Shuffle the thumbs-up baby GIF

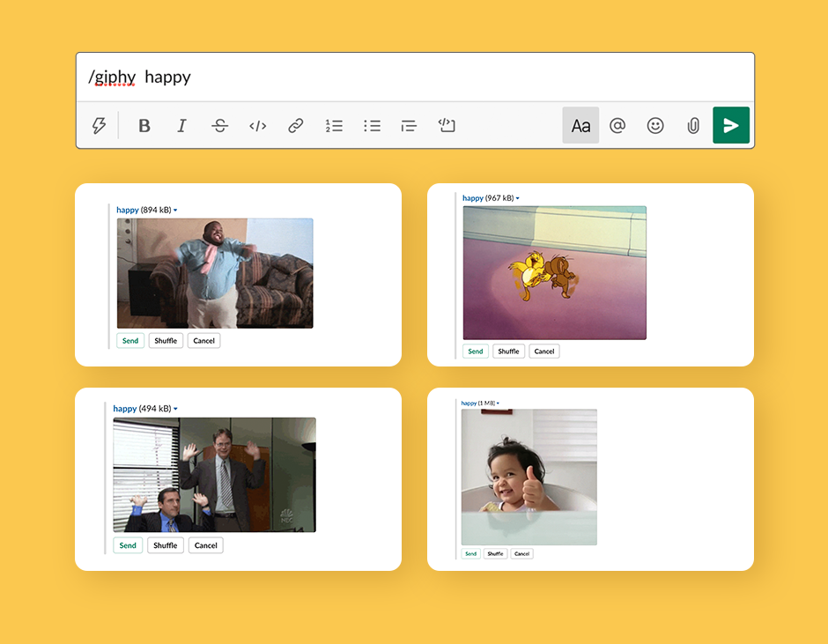[495, 553]
